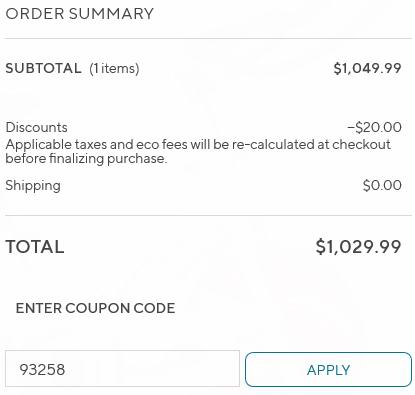Click the divider line above TOTAL
415x395 pixels.
pos(208,215)
